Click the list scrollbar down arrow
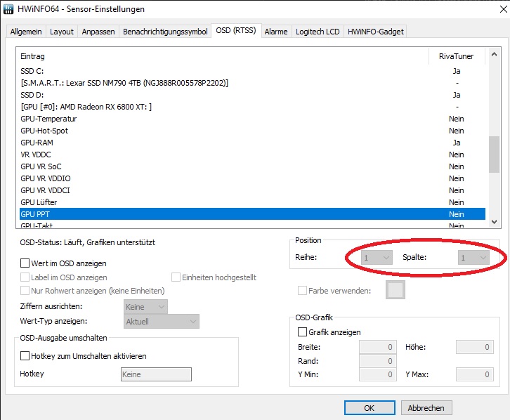This screenshot has height=420, width=510. pyautogui.click(x=494, y=222)
